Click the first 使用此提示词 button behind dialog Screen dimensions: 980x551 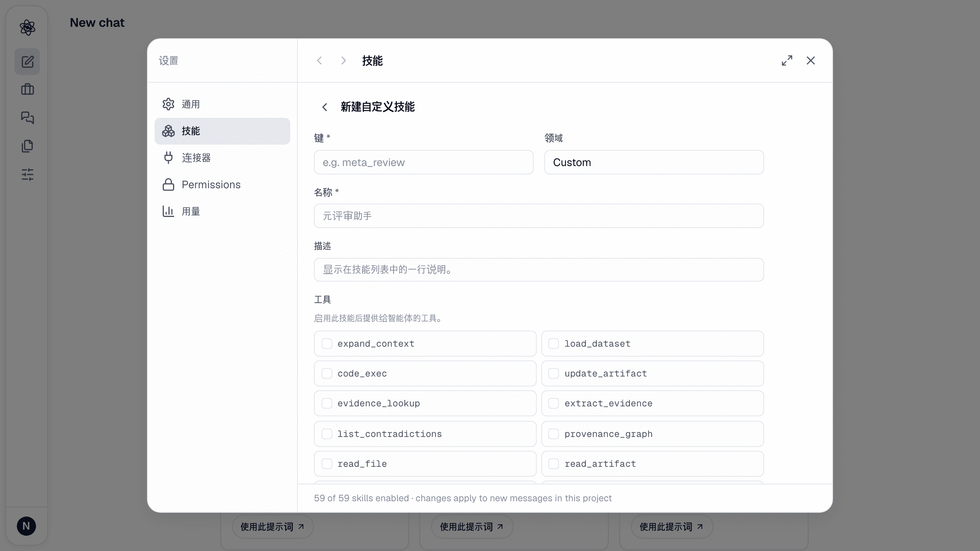[x=273, y=527]
